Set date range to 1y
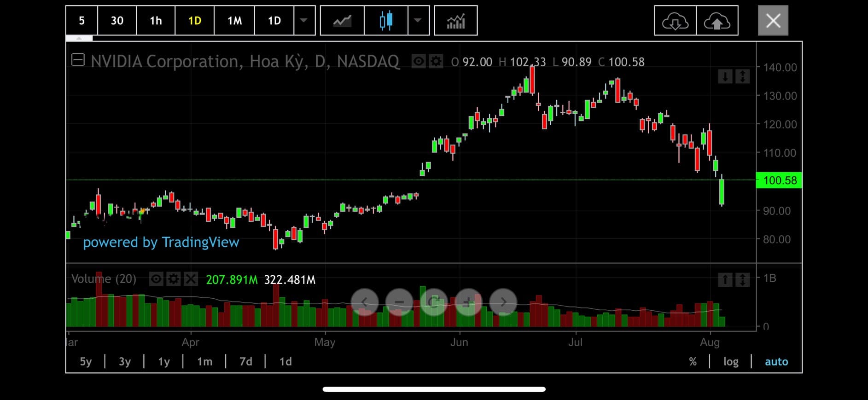The image size is (868, 400). (164, 362)
